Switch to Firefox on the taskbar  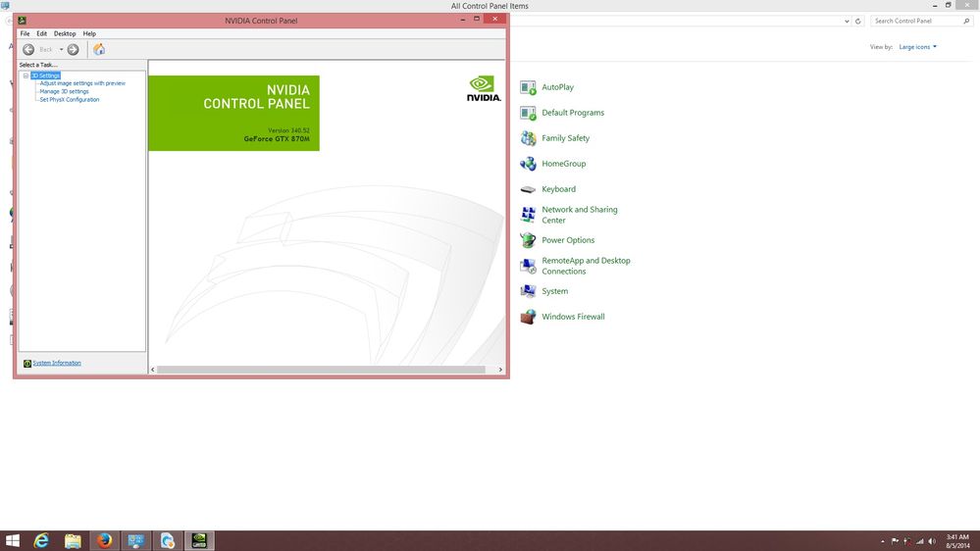coord(104,540)
